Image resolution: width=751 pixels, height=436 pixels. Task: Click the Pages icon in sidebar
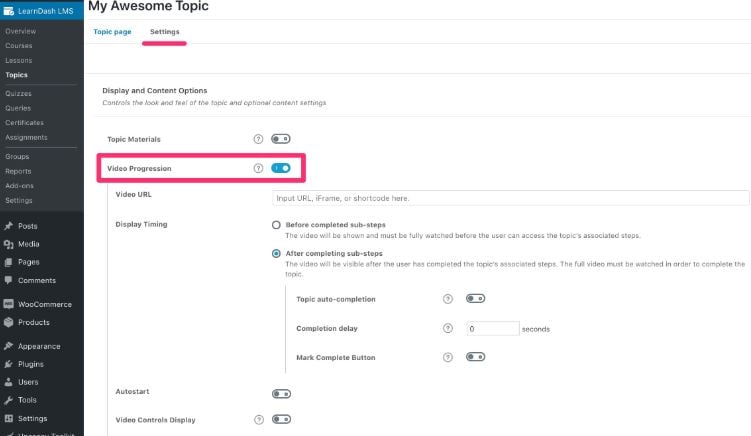[x=9, y=262]
